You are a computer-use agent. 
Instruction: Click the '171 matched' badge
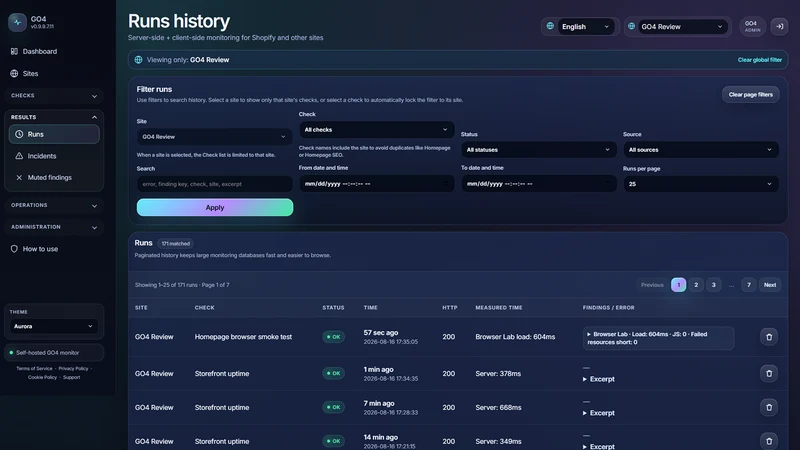176,244
